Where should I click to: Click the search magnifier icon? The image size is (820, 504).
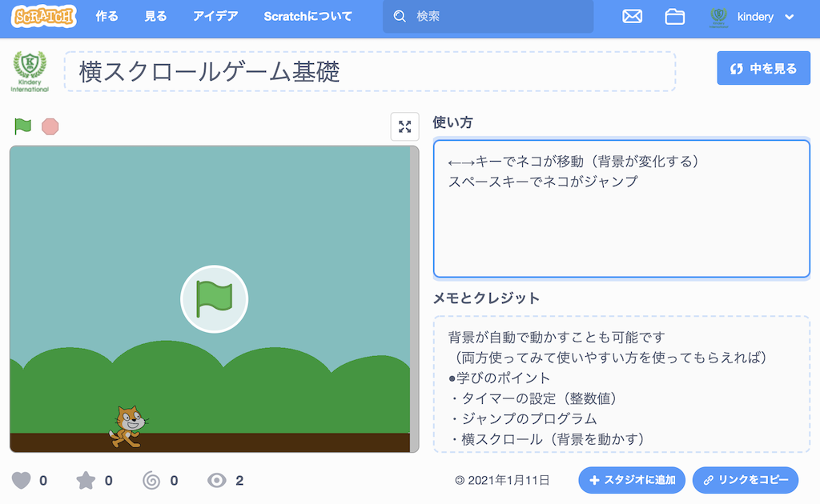click(400, 17)
